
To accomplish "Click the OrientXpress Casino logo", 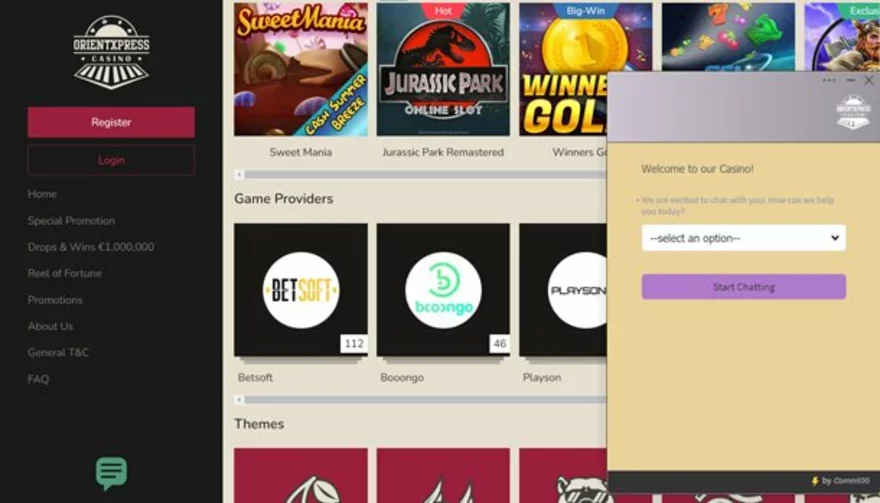I will pyautogui.click(x=111, y=52).
